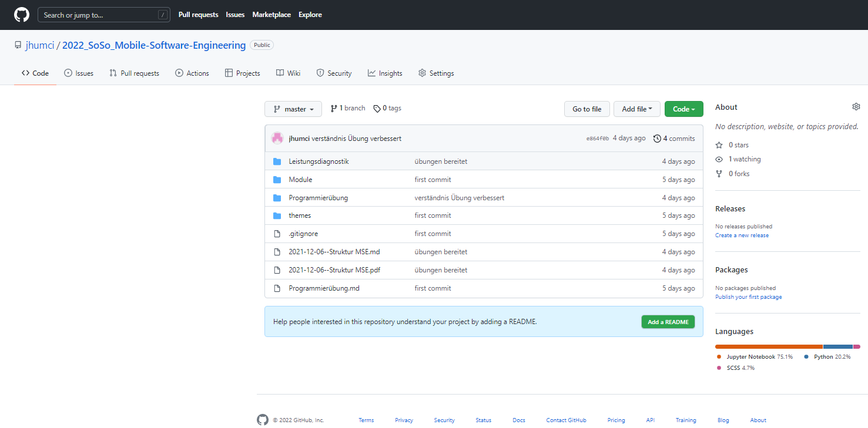This screenshot has height=428, width=868.
Task: Toggle watching via the eye icon
Action: coord(719,159)
